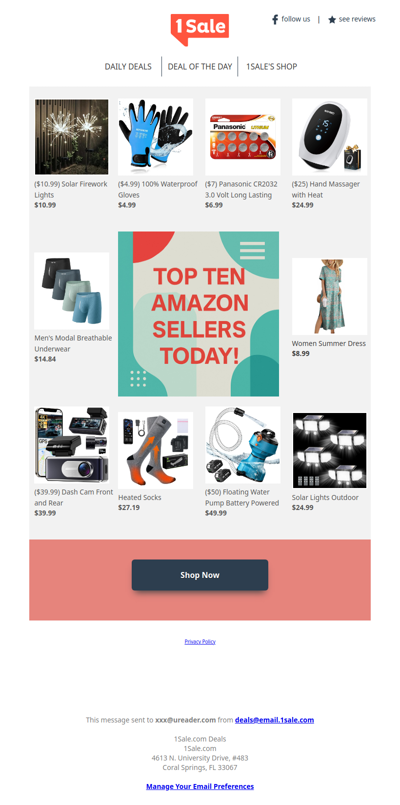Click the 1Sale logo

[x=200, y=29]
